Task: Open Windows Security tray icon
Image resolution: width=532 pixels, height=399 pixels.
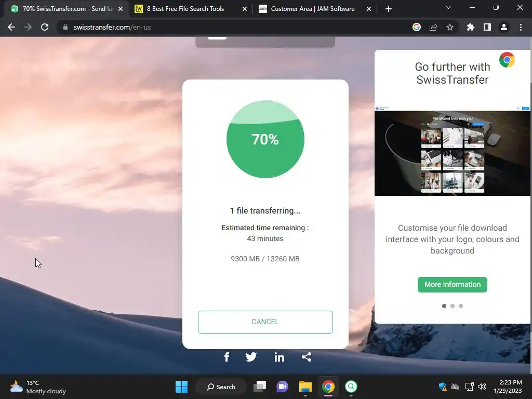Action: coord(443,387)
